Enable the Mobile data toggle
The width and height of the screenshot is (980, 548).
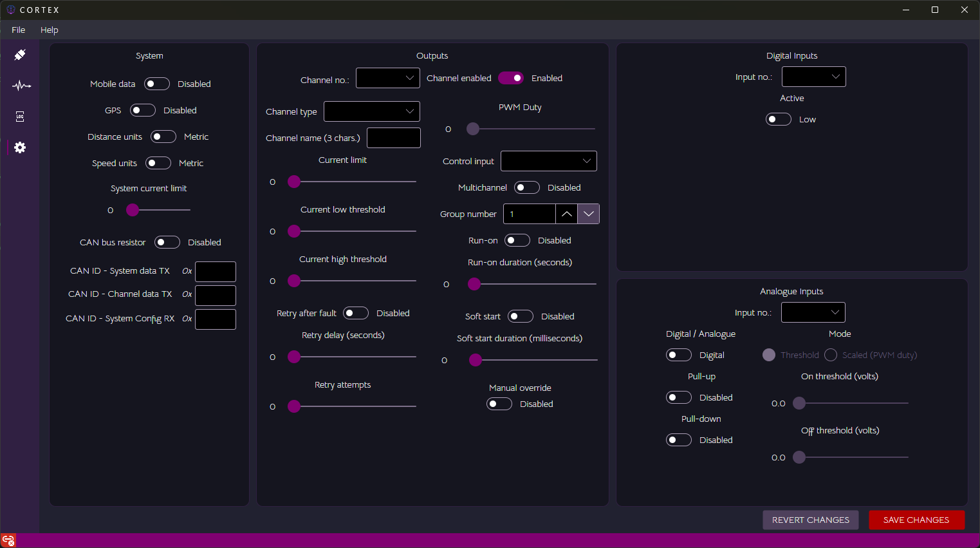(x=157, y=84)
